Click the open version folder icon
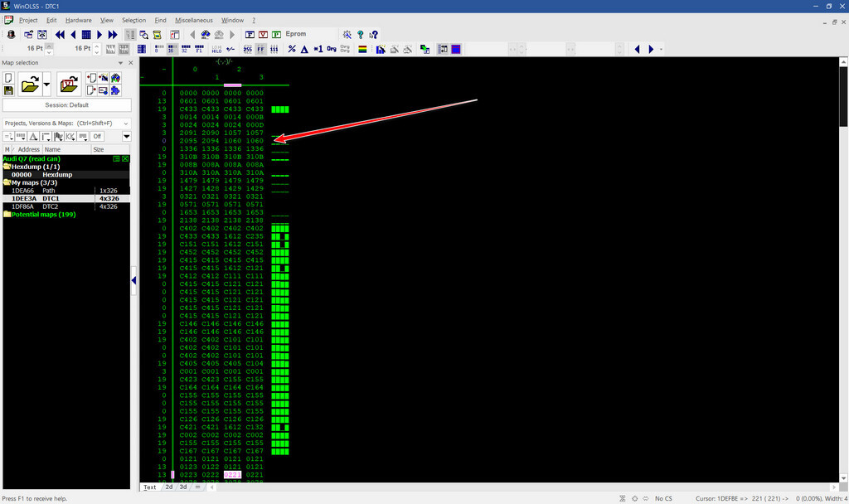The height and width of the screenshot is (504, 849). pyautogui.click(x=69, y=85)
